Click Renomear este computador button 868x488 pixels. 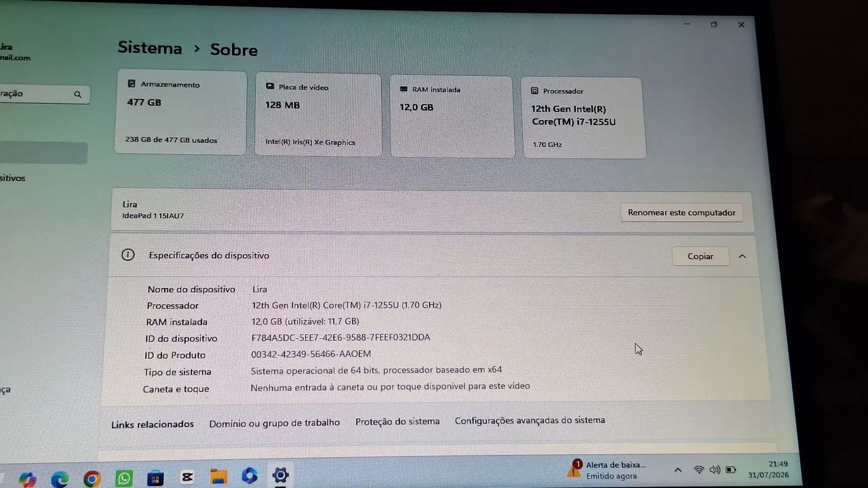pyautogui.click(x=682, y=213)
